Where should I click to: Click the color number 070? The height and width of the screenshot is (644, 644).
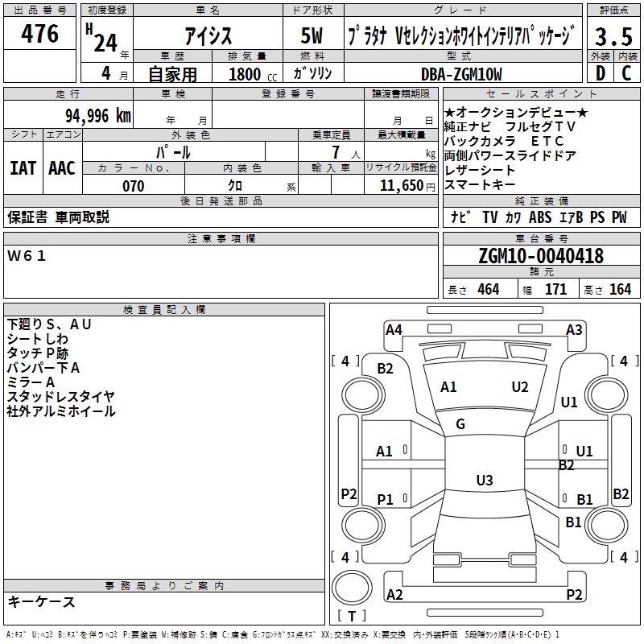(134, 186)
